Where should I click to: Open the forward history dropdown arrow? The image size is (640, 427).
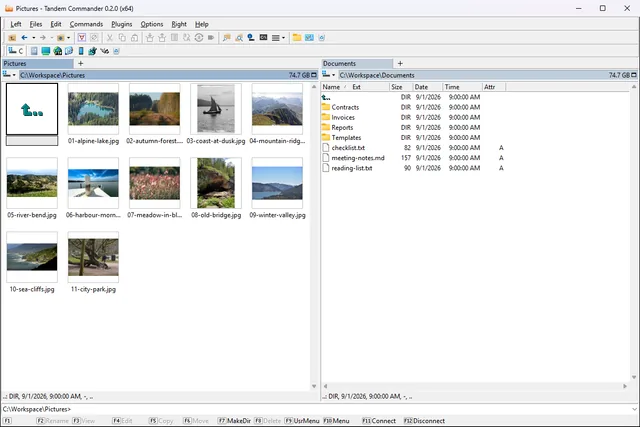52,38
